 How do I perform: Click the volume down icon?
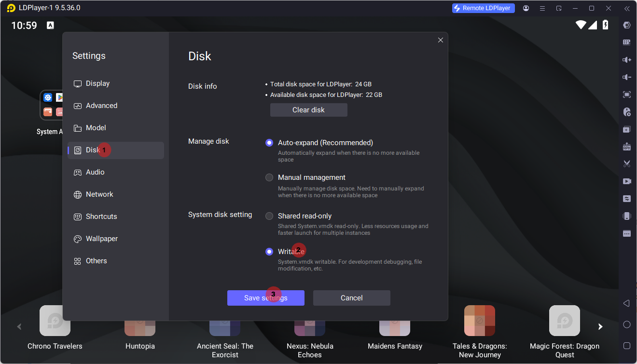tap(627, 77)
